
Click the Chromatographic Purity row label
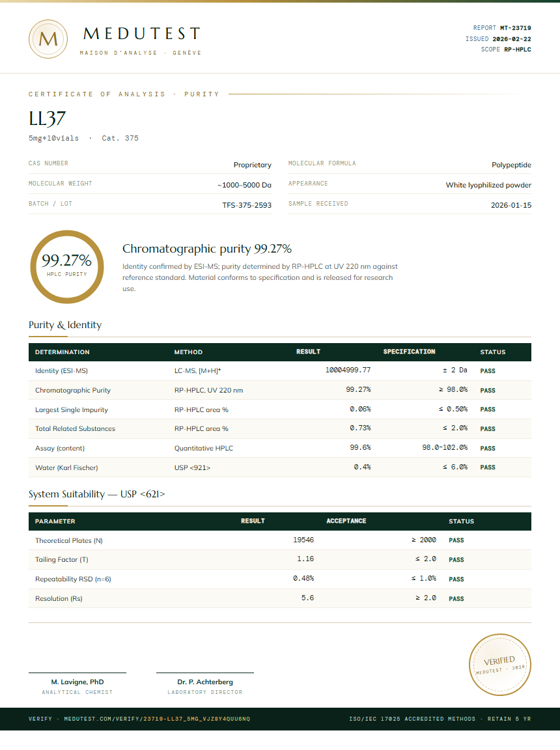[x=73, y=391]
